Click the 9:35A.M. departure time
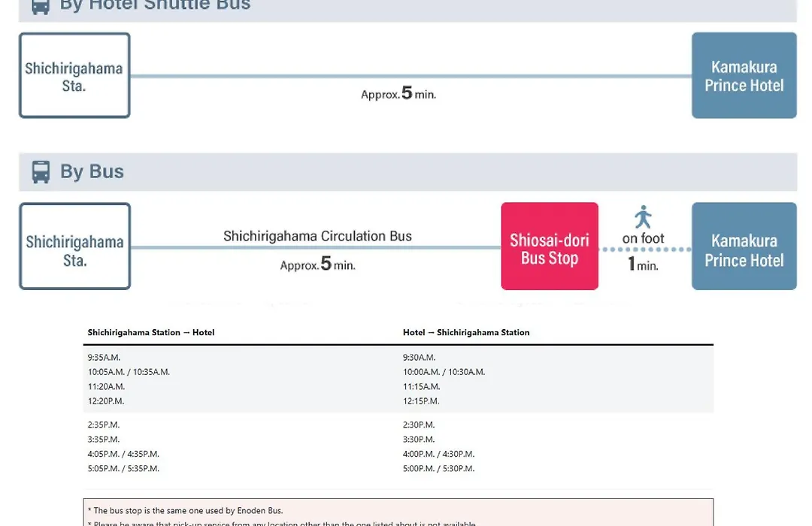 coord(104,357)
